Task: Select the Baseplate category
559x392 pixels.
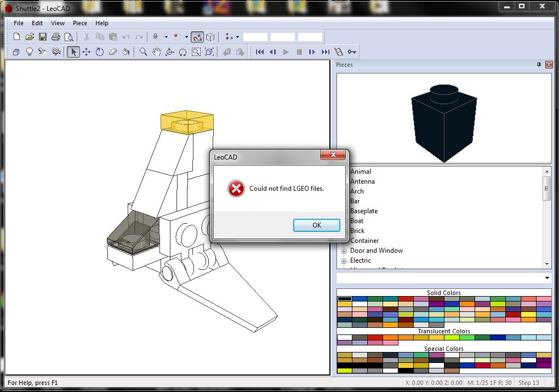Action: click(364, 211)
